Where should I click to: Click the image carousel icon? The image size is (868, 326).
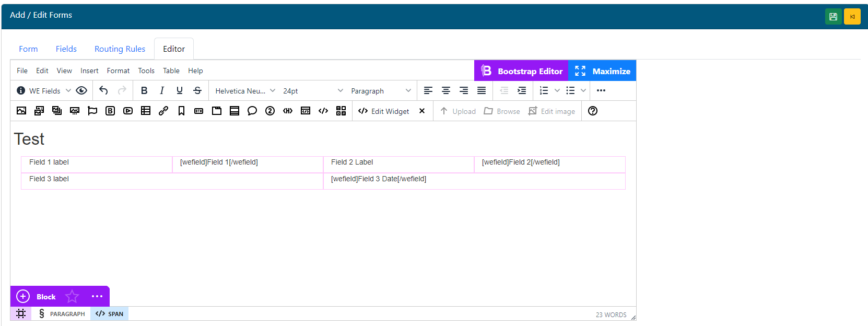tap(75, 111)
